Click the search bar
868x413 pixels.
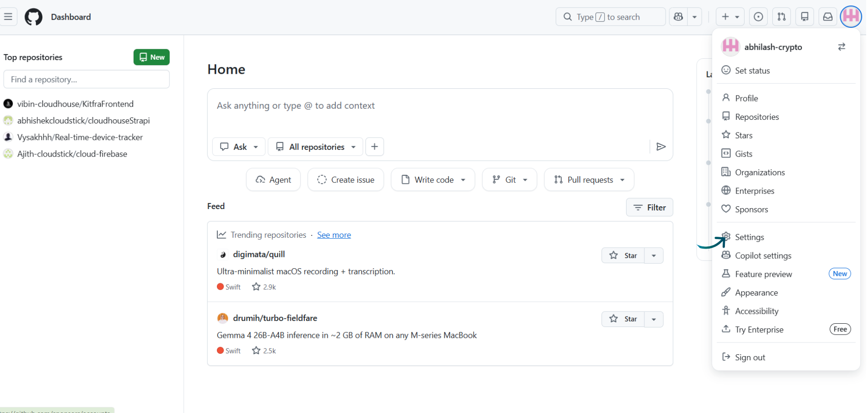point(610,17)
